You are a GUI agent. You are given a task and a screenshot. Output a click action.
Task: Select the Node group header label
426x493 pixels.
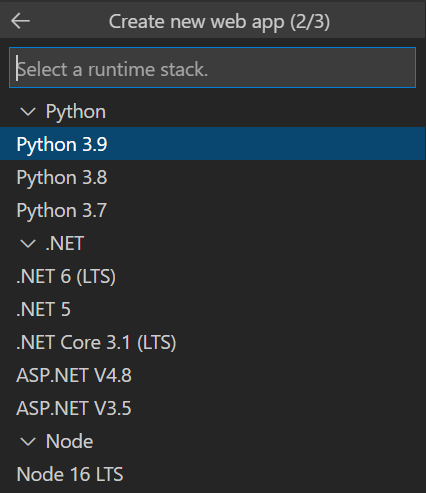[x=69, y=441]
